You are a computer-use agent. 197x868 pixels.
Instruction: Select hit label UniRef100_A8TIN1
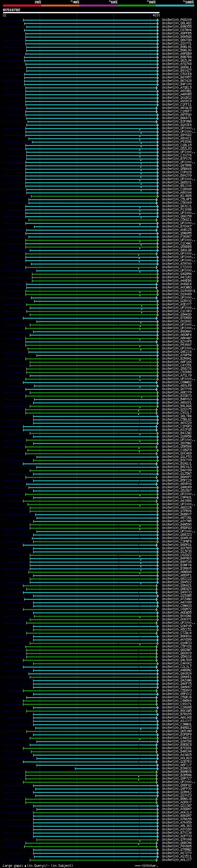coord(176,518)
